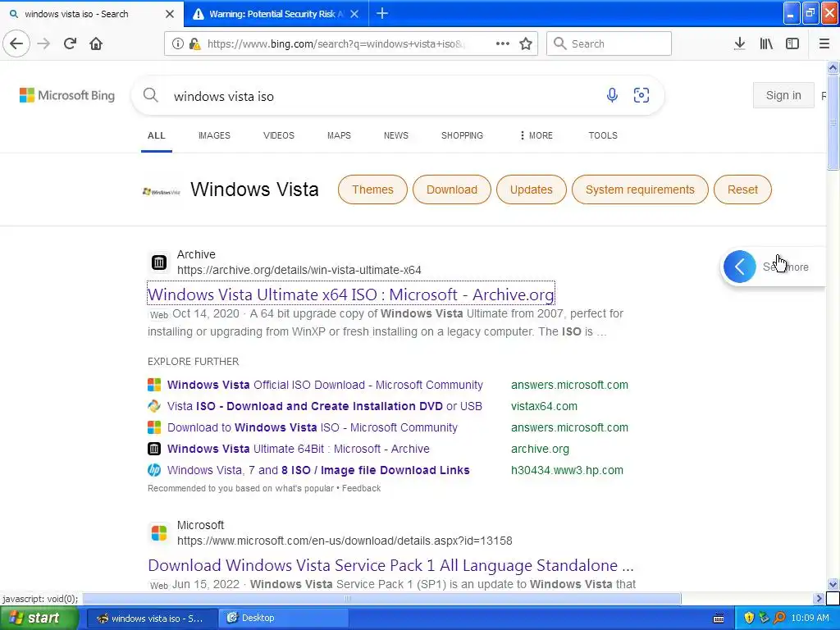
Task: Click the System requirements chip
Action: pyautogui.click(x=640, y=189)
